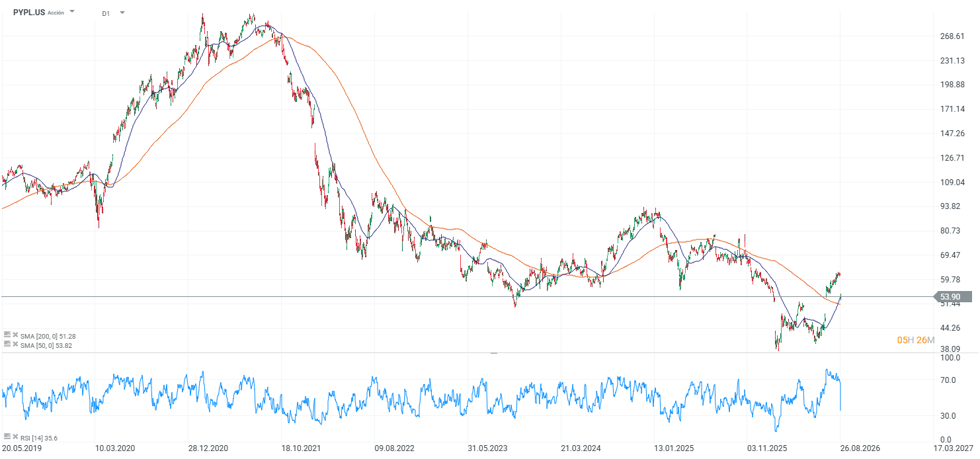
Task: Click the 18.10.2021 date label
Action: coord(301,448)
